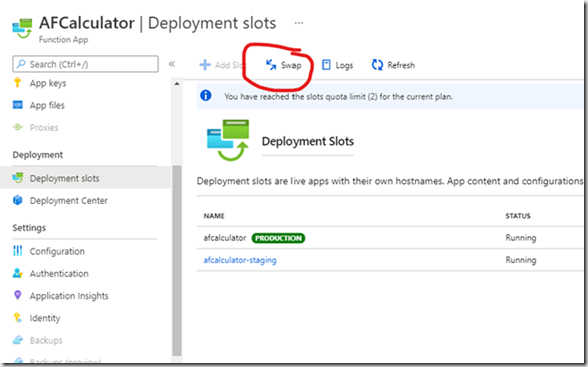Select Deployment slots in sidebar
This screenshot has width=588, height=367.
click(x=86, y=178)
